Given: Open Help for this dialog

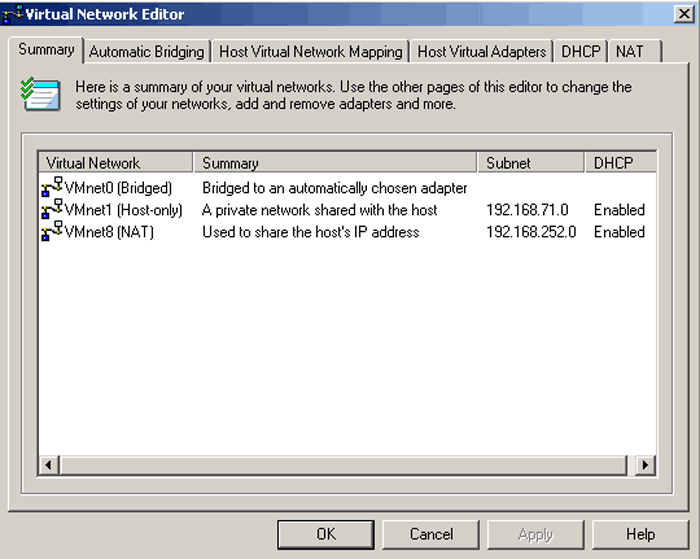Looking at the screenshot, I should [641, 534].
